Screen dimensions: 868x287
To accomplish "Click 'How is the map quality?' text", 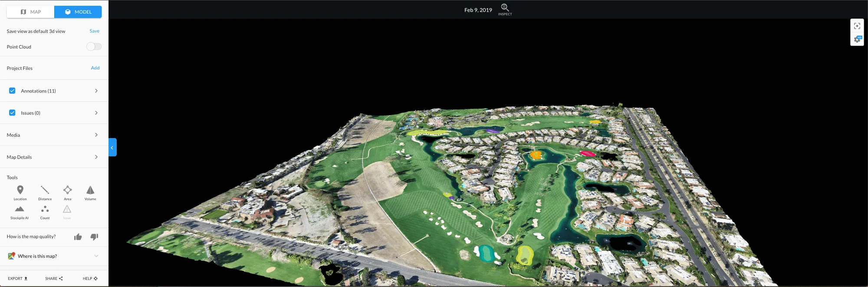I will [x=31, y=237].
